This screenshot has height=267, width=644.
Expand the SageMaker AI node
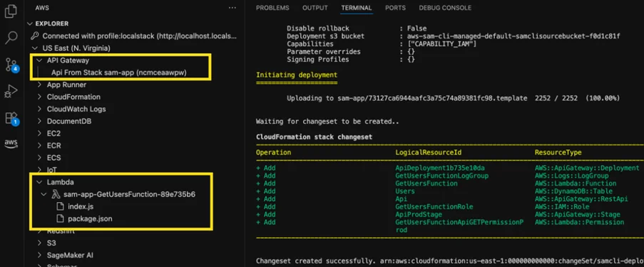pyautogui.click(x=39, y=255)
